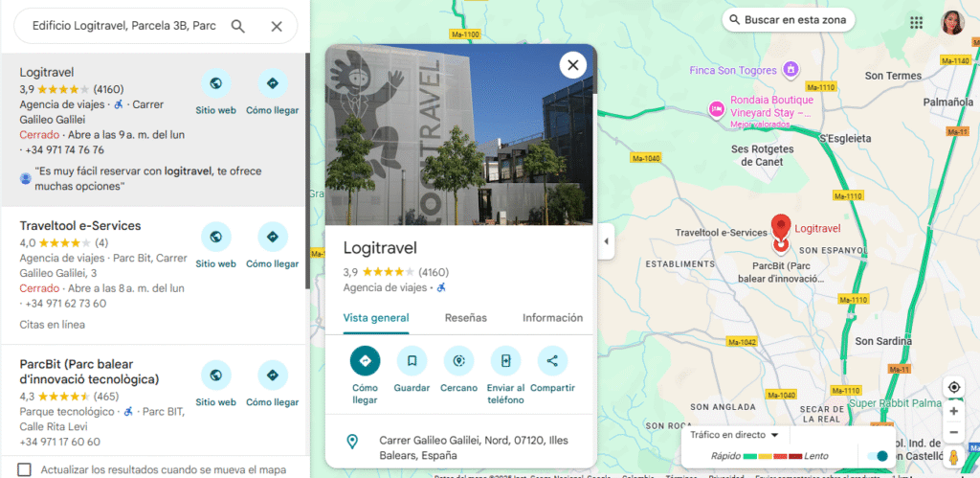The width and height of the screenshot is (980, 478).
Task: Click the results list scrollbar
Action: click(307, 171)
